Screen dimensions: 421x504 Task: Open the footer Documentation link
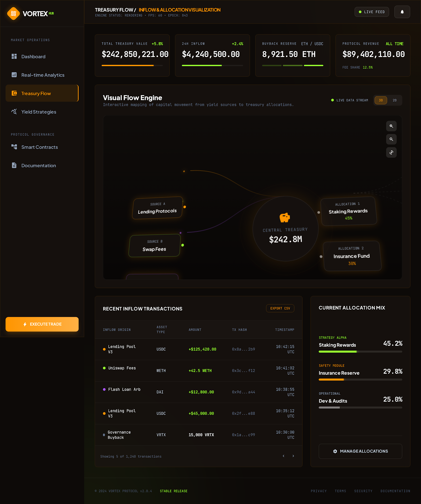pos(395,491)
